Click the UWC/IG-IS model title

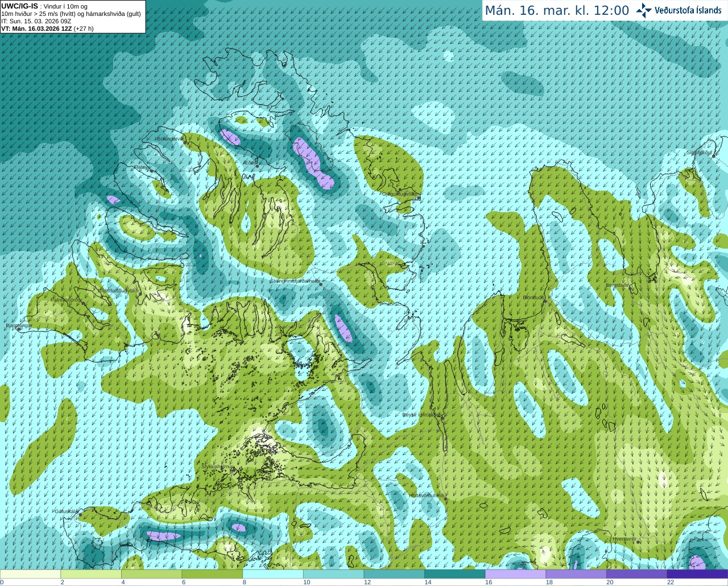pyautogui.click(x=19, y=6)
